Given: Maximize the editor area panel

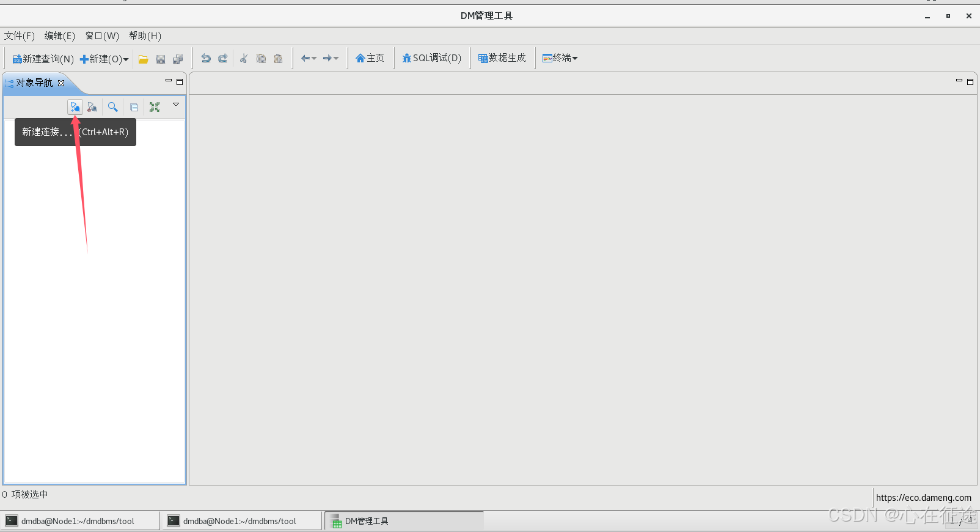Looking at the screenshot, I should 970,81.
